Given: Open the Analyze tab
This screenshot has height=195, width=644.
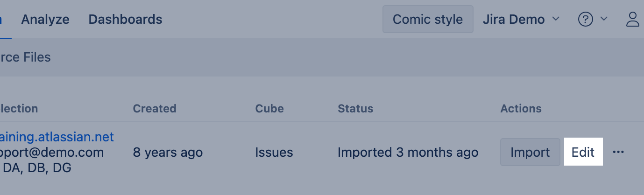Looking at the screenshot, I should pos(45,19).
